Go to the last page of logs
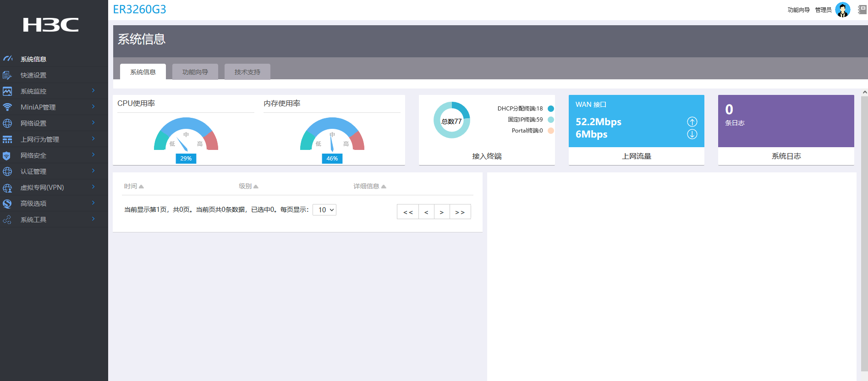This screenshot has height=381, width=868. [460, 212]
